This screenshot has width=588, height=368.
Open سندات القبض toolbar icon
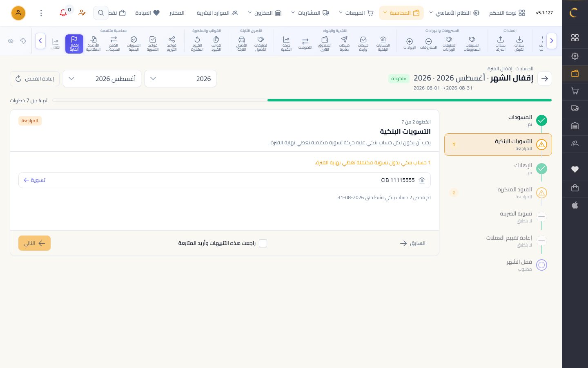pos(519,43)
